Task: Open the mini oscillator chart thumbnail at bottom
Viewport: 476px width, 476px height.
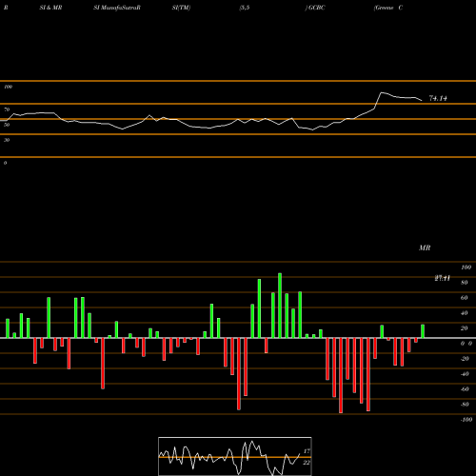Action: [x=235, y=456]
